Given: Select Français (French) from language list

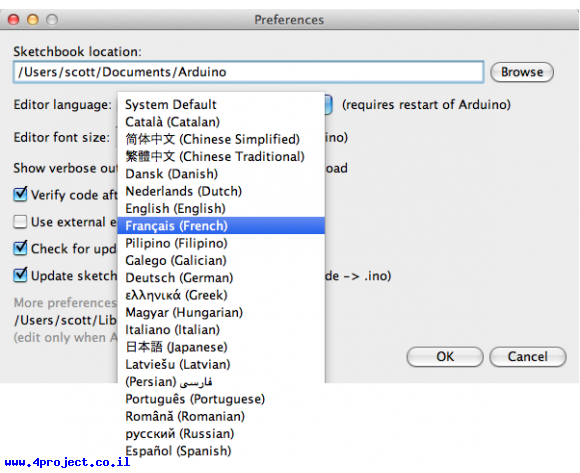Looking at the screenshot, I should point(221,226).
